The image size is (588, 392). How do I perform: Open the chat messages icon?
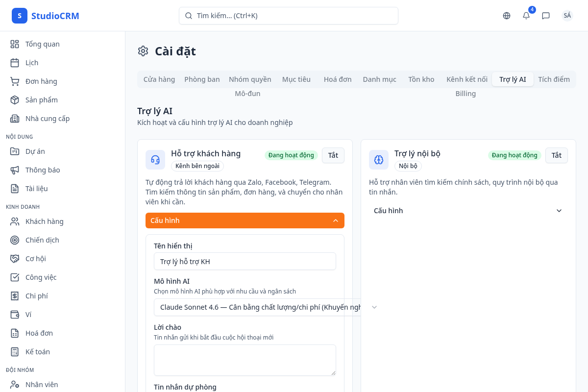click(546, 16)
